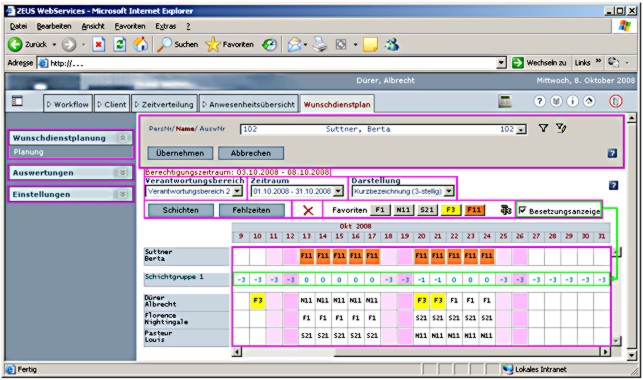Open the Datei menu
643x380 pixels.
(18, 26)
